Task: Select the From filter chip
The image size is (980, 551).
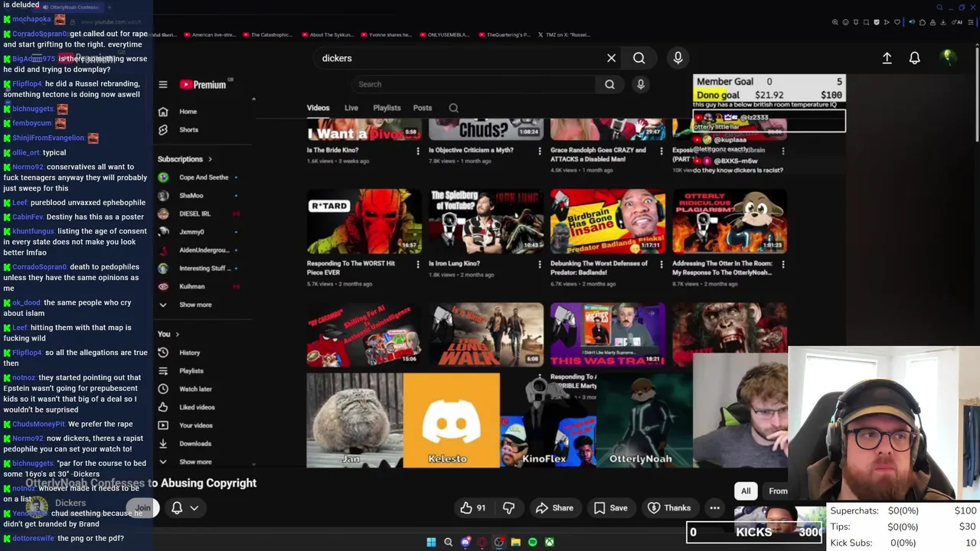Action: coord(778,491)
